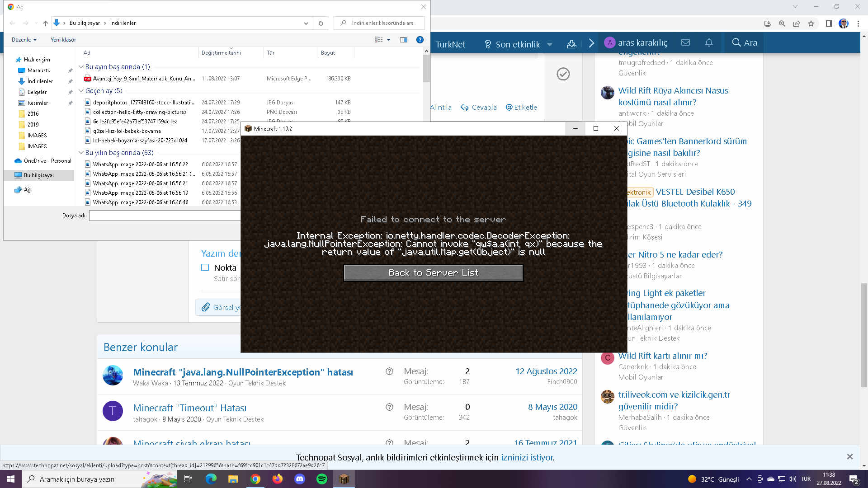Image resolution: width=868 pixels, height=488 pixels.
Task: Click the Ara search magnifier icon
Action: [736, 42]
